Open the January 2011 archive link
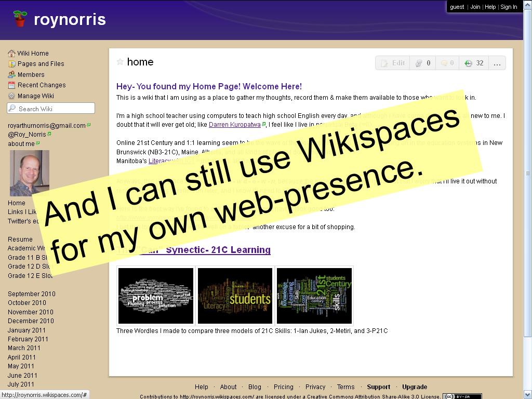The height and width of the screenshot is (399, 532). click(26, 330)
